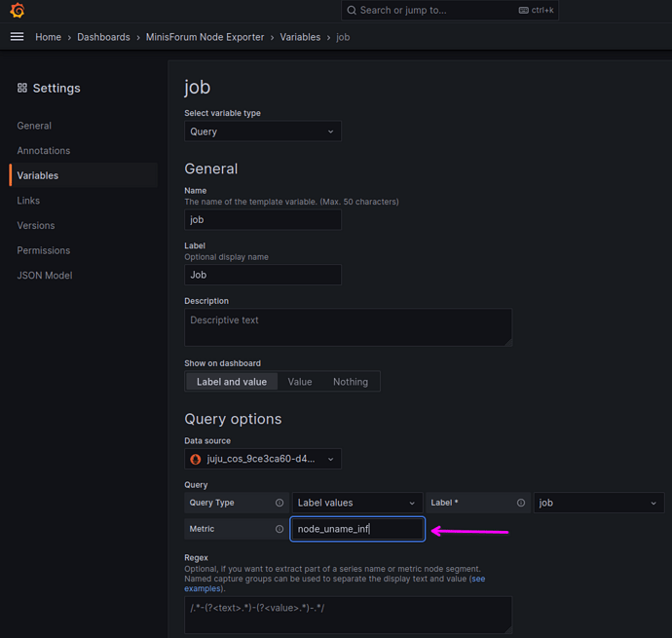Open Permissions settings tab

point(44,250)
